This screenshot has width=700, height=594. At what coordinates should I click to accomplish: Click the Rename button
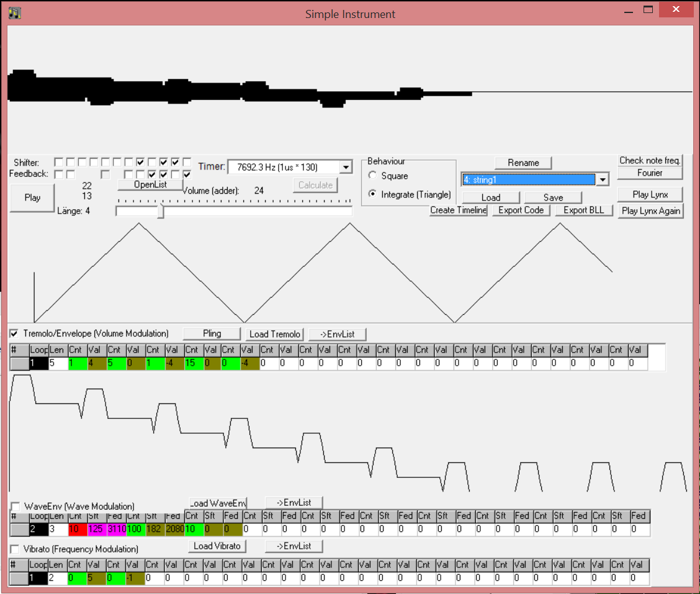(x=523, y=163)
